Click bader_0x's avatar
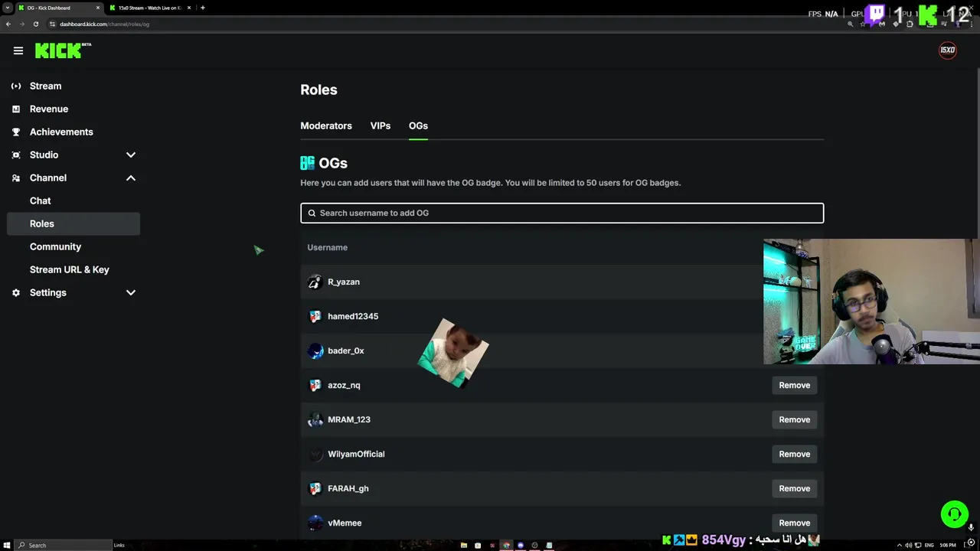This screenshot has height=551, width=980. tap(315, 350)
